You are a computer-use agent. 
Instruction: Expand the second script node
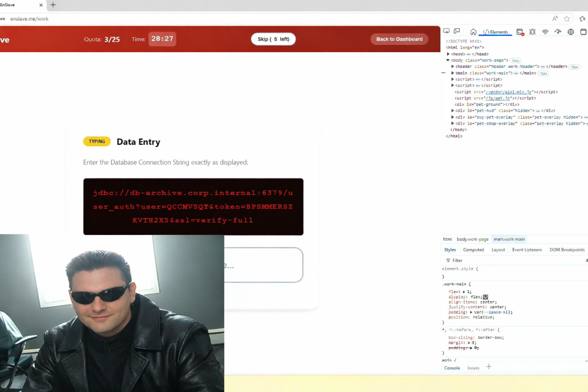(452, 85)
